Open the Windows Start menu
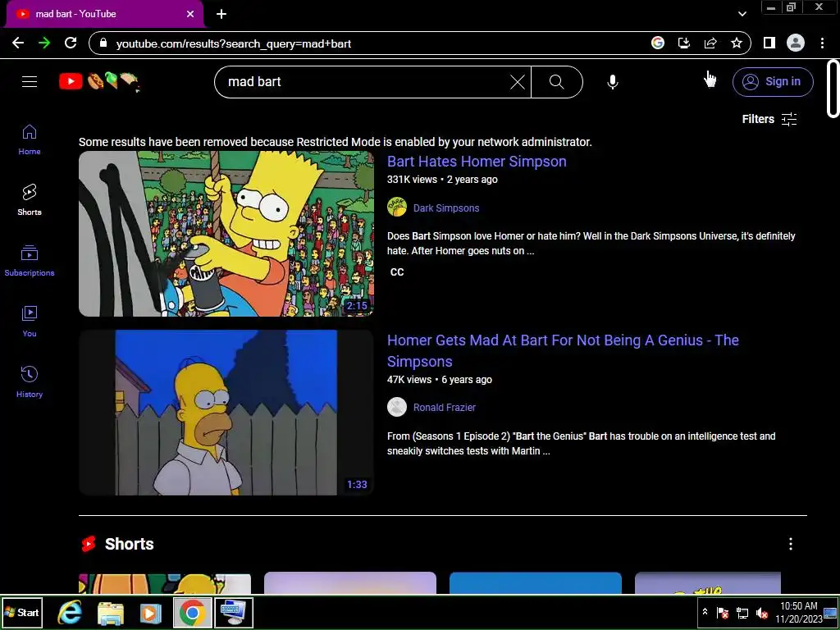The image size is (840, 630). 21,612
